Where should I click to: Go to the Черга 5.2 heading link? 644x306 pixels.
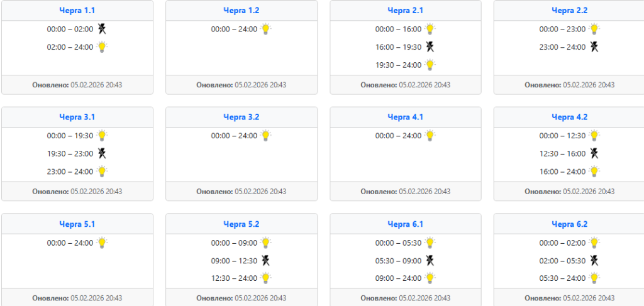point(241,224)
